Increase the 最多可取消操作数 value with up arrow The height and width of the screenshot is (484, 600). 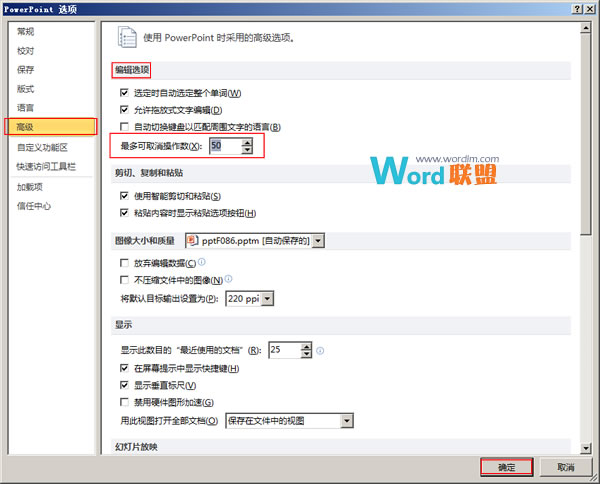248,142
